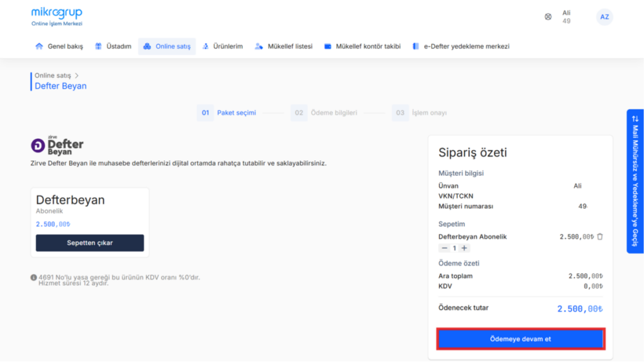This screenshot has width=644, height=362.
Task: Open the AZ user avatar
Action: [604, 17]
